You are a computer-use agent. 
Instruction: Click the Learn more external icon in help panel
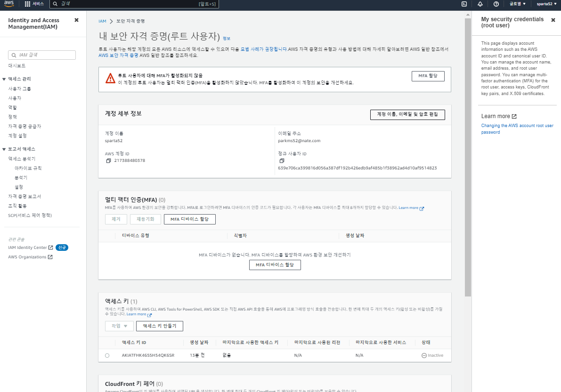514,117
